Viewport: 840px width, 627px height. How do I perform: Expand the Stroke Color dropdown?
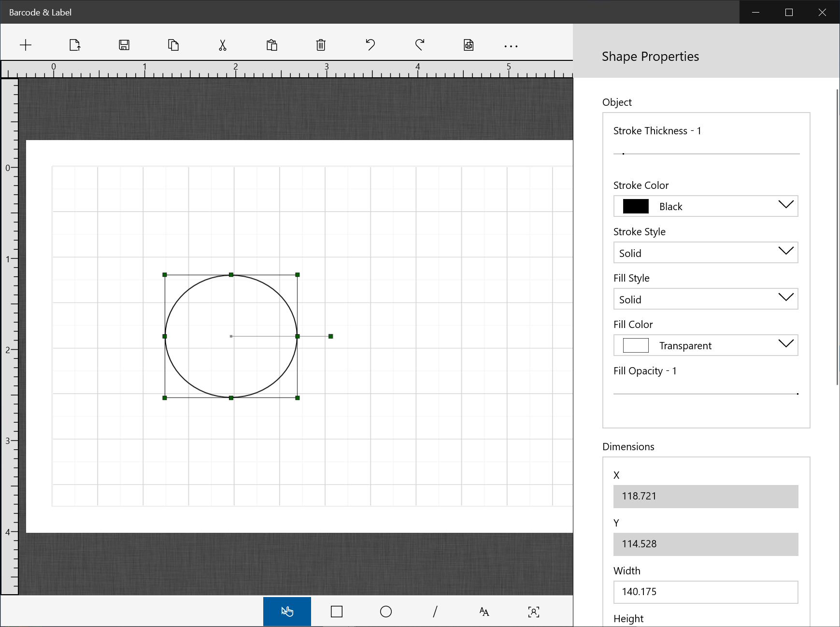click(706, 206)
